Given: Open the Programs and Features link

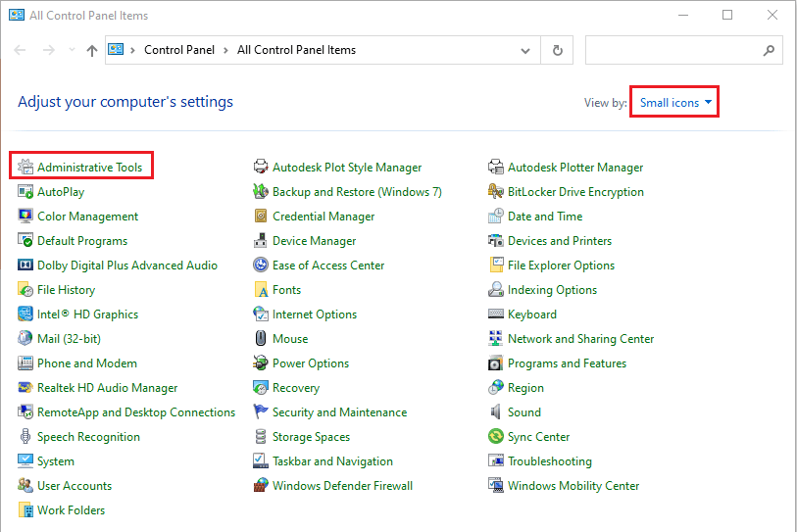Looking at the screenshot, I should (x=567, y=363).
